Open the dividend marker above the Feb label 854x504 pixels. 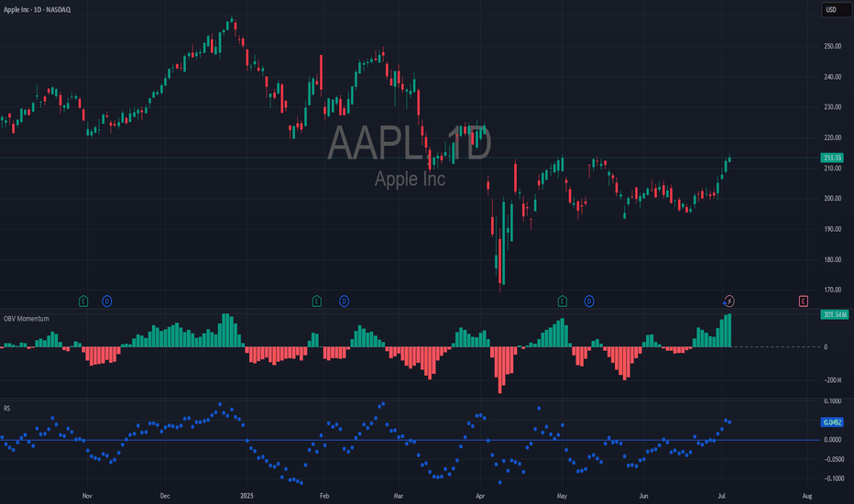pos(344,301)
